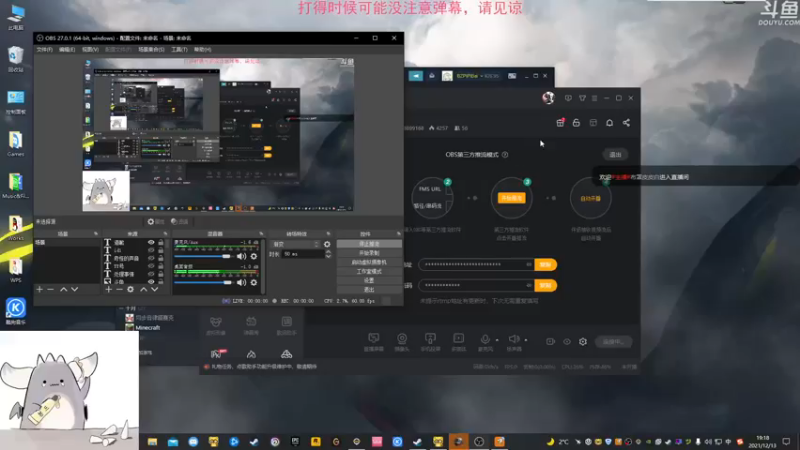800x450 pixels.
Task: Expand speaker options dot next to 扬声器
Action: pos(526,340)
